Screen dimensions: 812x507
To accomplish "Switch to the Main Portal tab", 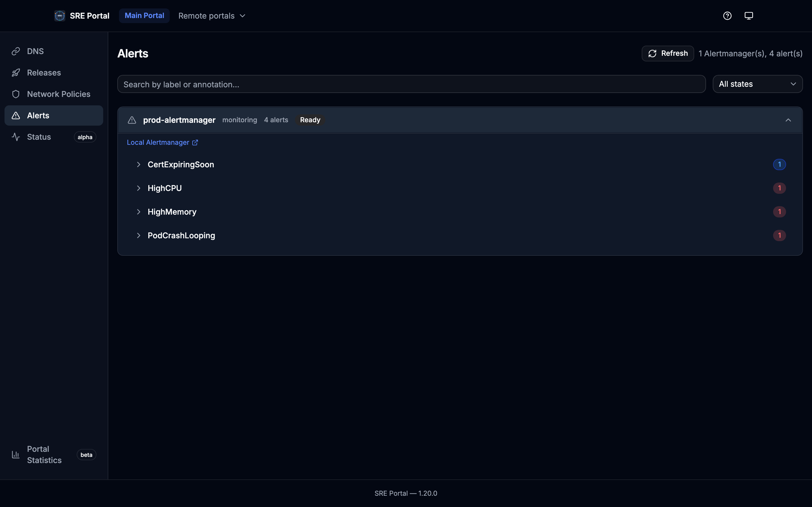I will 144,16.
